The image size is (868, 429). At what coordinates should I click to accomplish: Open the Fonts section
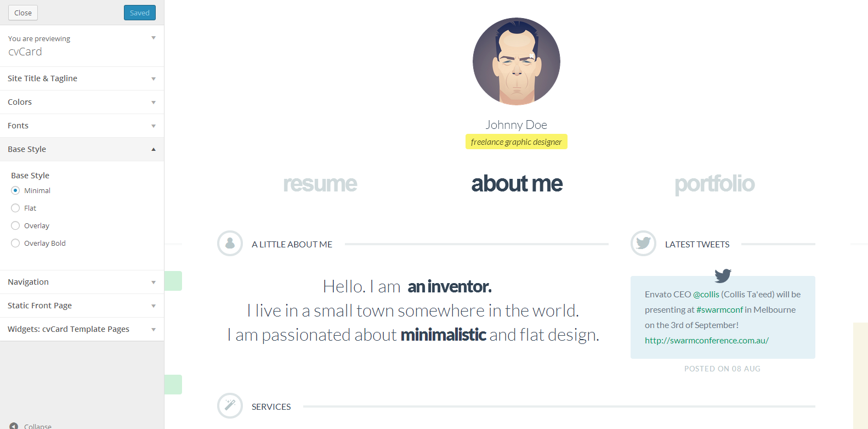(82, 126)
